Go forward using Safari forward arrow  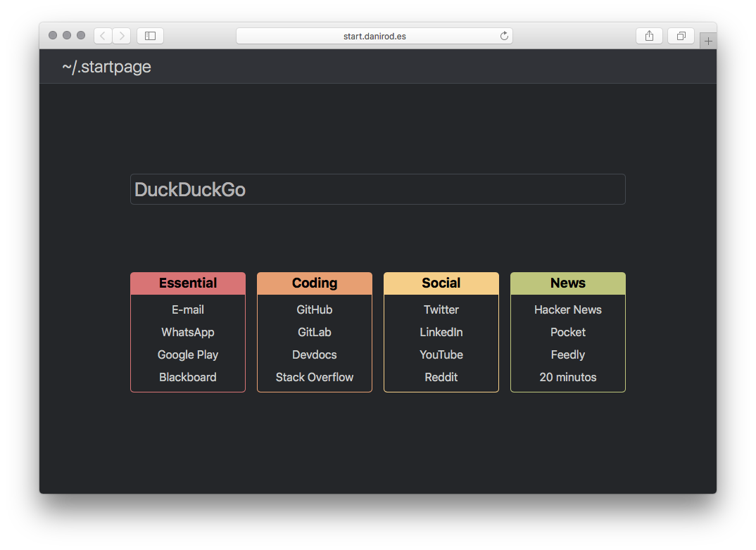pos(122,36)
